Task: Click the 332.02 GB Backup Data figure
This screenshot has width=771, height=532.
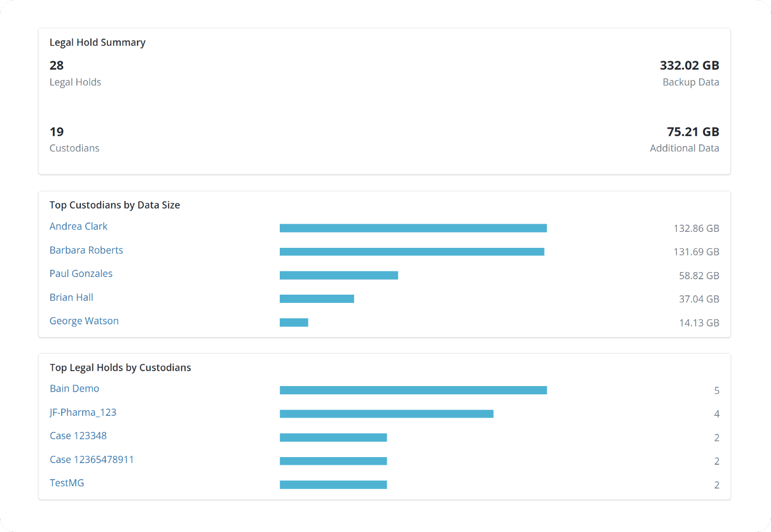Action: [689, 66]
